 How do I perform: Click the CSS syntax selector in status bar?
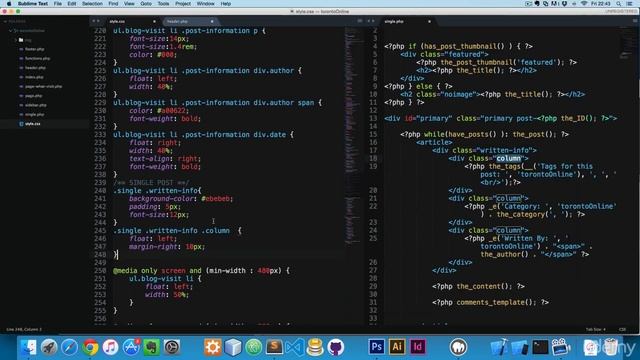[x=622, y=329]
